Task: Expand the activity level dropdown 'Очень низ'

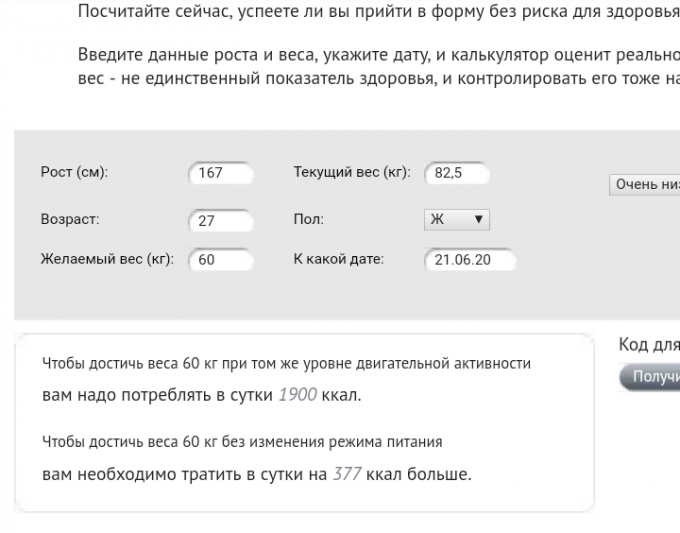Action: pyautogui.click(x=646, y=184)
